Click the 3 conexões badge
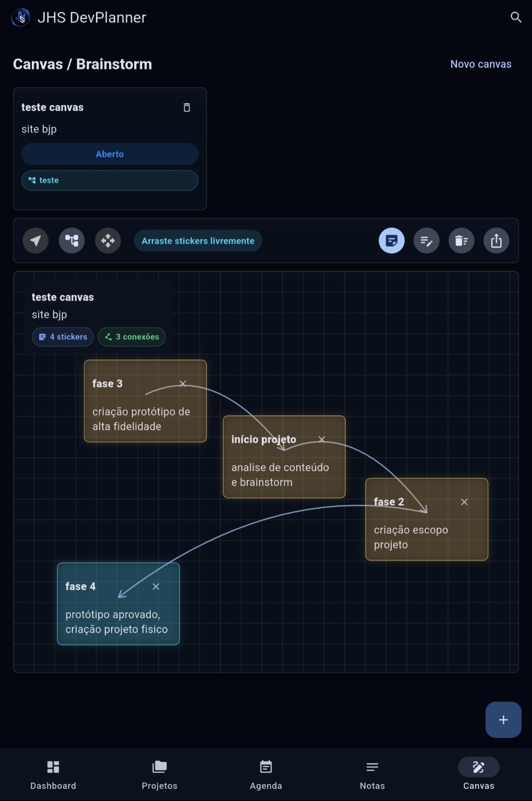This screenshot has width=532, height=801. coord(132,337)
